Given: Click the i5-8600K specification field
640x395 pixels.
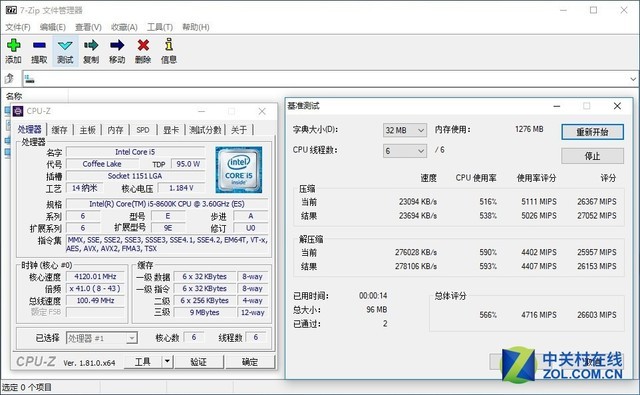Looking at the screenshot, I should pyautogui.click(x=167, y=204).
